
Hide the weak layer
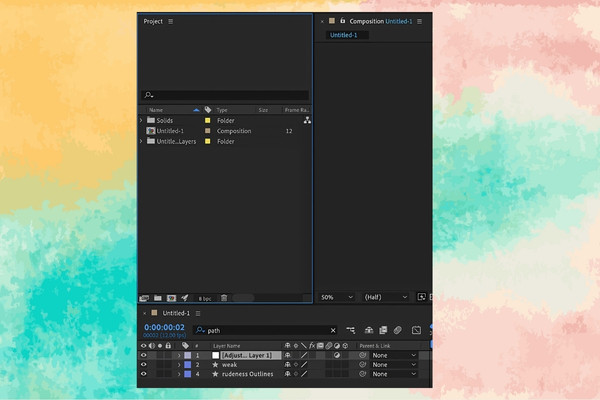click(143, 365)
